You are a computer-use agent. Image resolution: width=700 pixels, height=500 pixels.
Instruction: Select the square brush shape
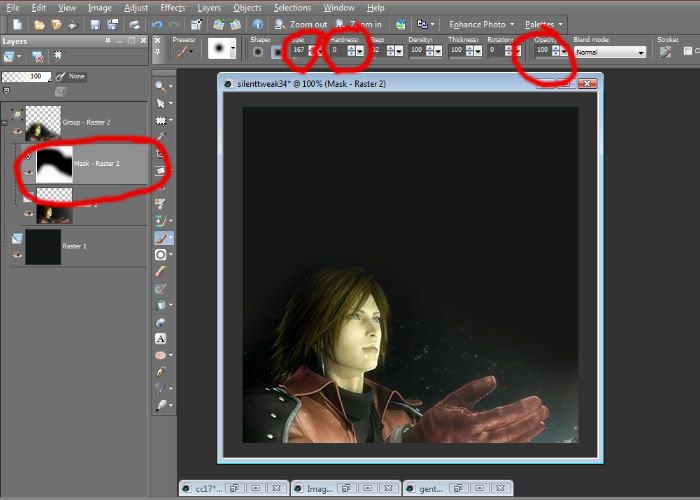277,52
